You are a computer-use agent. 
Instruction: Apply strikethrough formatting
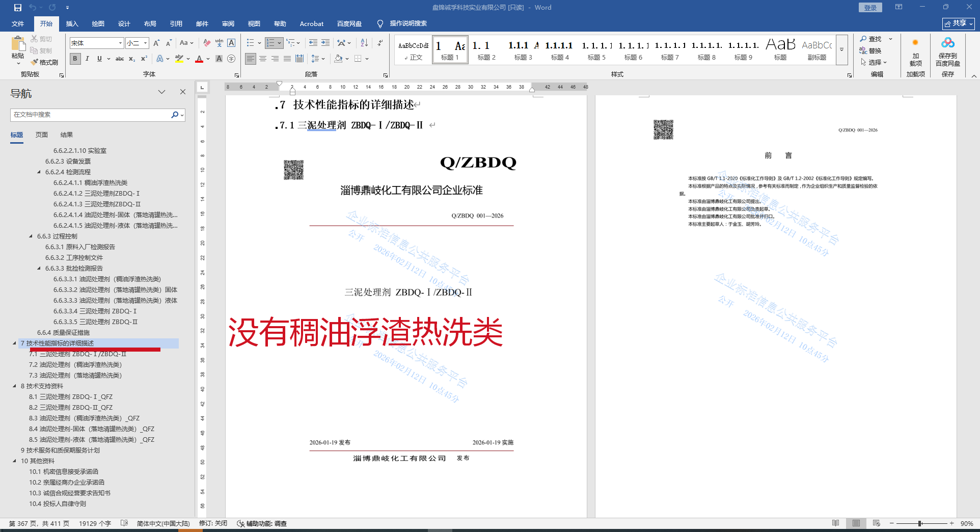120,59
